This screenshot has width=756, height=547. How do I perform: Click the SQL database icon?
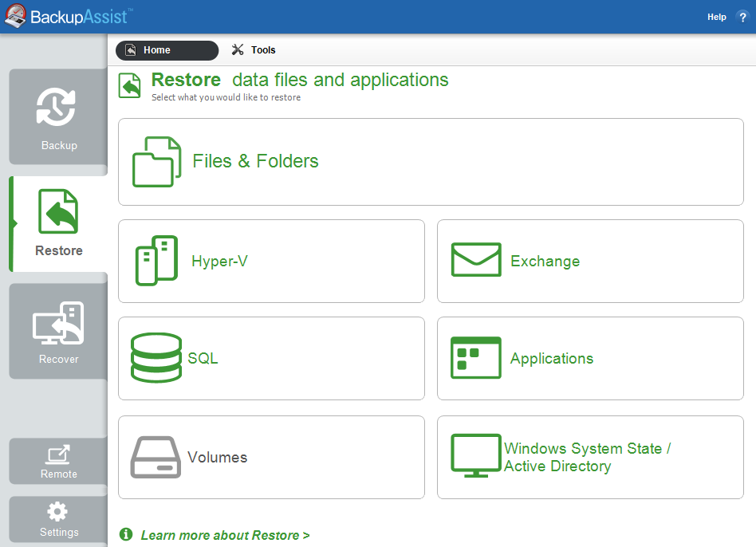point(156,357)
